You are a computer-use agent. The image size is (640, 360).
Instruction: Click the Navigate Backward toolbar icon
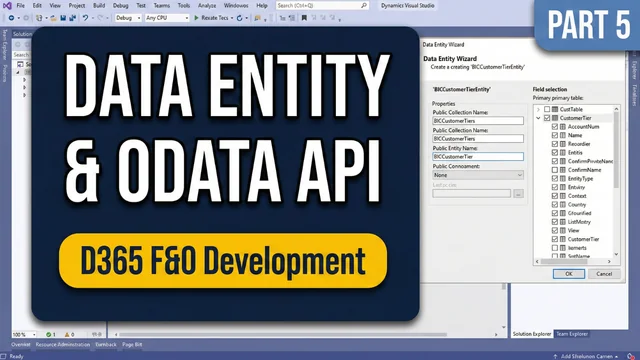11,18
